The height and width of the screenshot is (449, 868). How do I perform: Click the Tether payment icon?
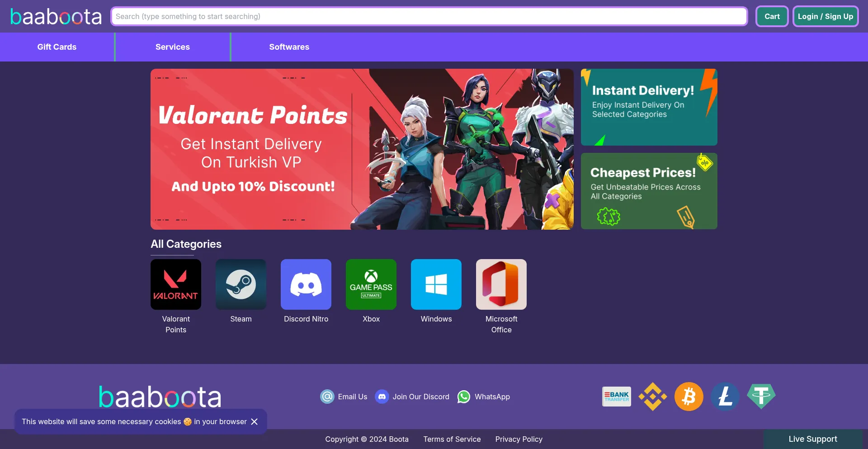[761, 397]
